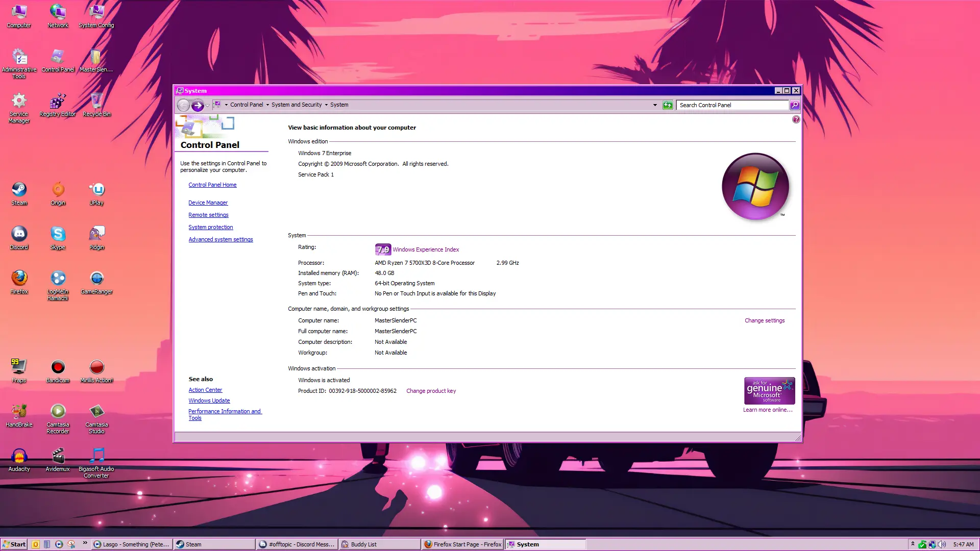Screen dimensions: 980x551
Task: Click Learn more online link
Action: pos(768,410)
